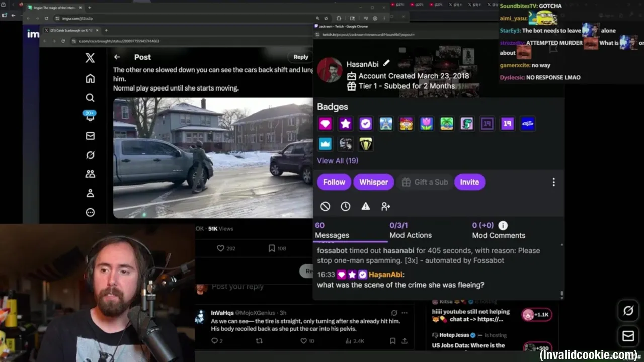Open a new tab beside the Imgur tab
Image resolution: width=644 pixels, height=362 pixels.
pyautogui.click(x=90, y=8)
